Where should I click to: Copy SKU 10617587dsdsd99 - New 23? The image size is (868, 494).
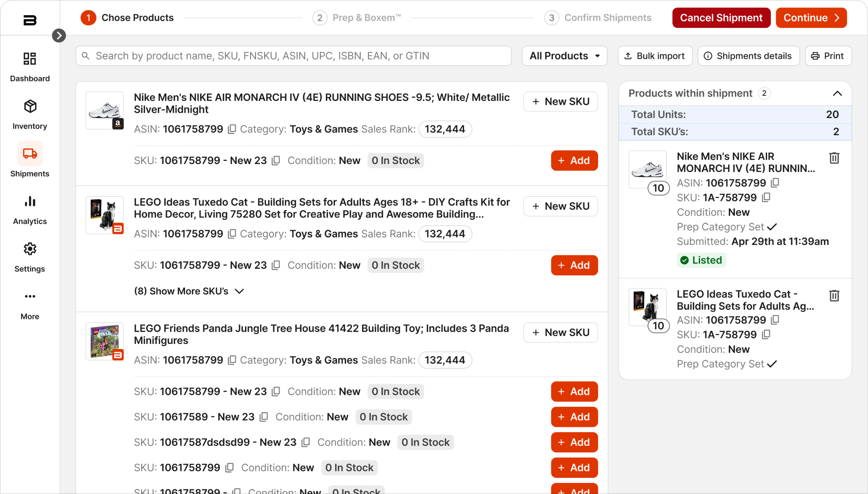pyautogui.click(x=306, y=442)
